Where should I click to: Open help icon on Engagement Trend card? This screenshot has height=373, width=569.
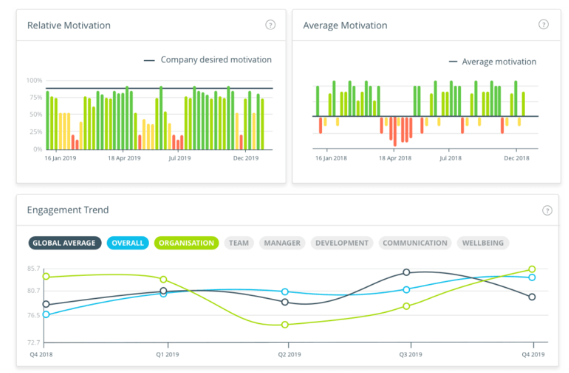pos(547,210)
